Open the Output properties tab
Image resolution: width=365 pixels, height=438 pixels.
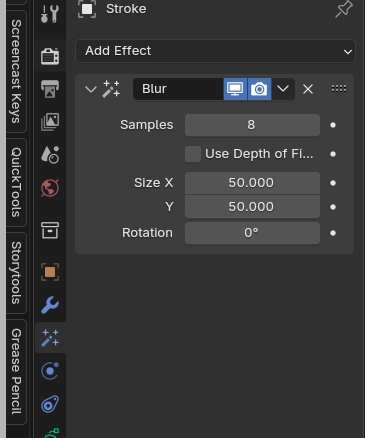click(x=50, y=89)
